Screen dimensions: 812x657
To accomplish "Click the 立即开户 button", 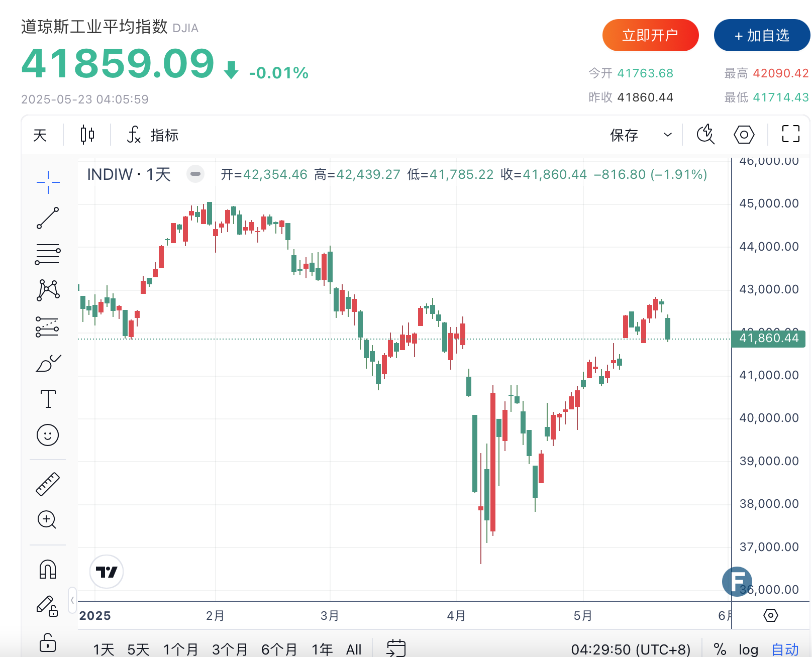I will click(651, 35).
